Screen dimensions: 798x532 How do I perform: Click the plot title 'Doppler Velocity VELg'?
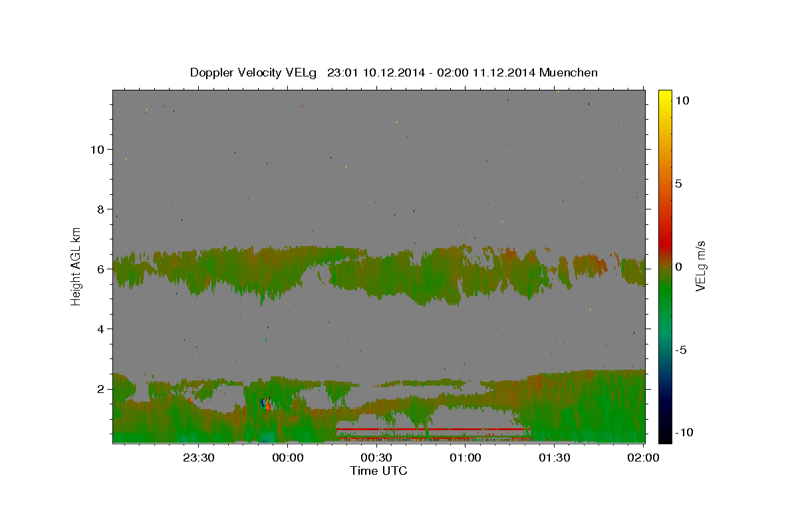pos(255,72)
